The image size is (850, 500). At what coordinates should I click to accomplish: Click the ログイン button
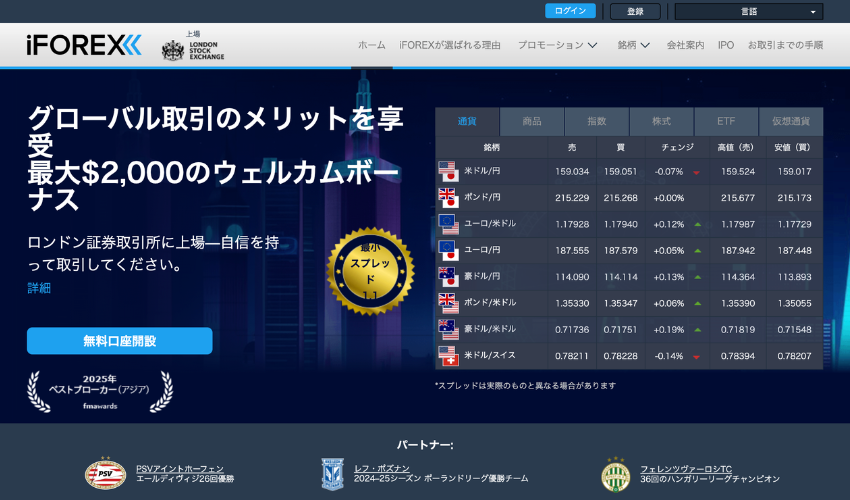pyautogui.click(x=570, y=11)
